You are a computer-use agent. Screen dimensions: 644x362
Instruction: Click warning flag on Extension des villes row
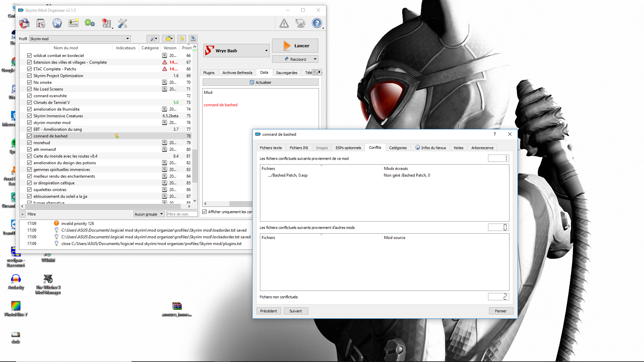[x=165, y=62]
